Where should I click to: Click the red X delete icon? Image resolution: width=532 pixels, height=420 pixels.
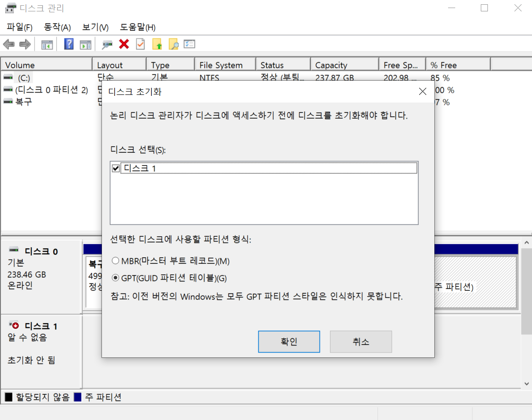pyautogui.click(x=124, y=44)
